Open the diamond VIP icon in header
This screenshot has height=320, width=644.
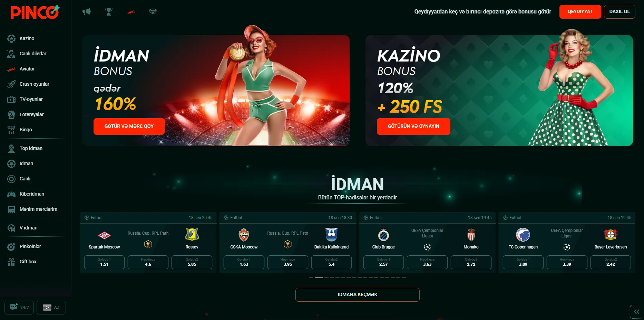(153, 11)
